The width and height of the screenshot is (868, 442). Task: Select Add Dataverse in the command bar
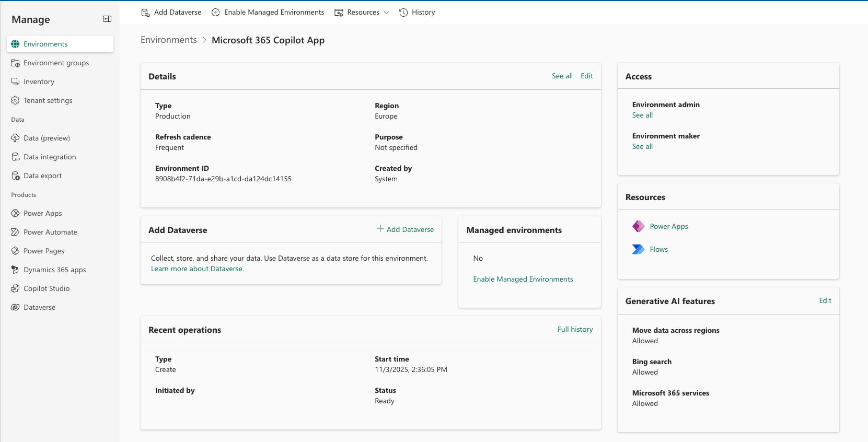tap(171, 12)
